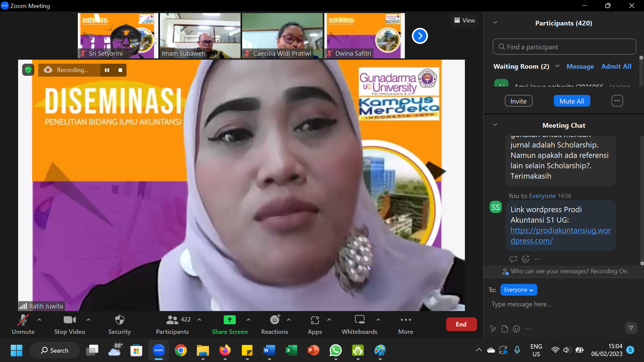This screenshot has width=644, height=362.
Task: View meeting encryption shield info
Action: [x=28, y=70]
